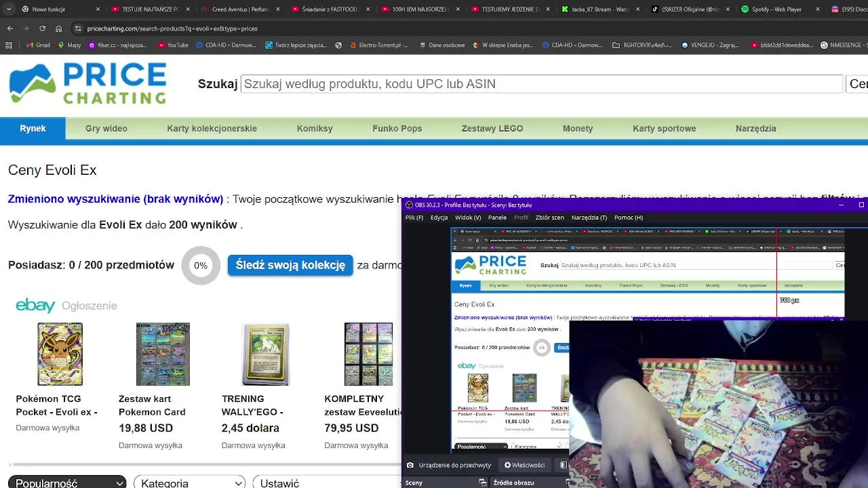Open W sklepie Eneba bookmark
Viewport: 868px width, 488px height.
point(502,45)
